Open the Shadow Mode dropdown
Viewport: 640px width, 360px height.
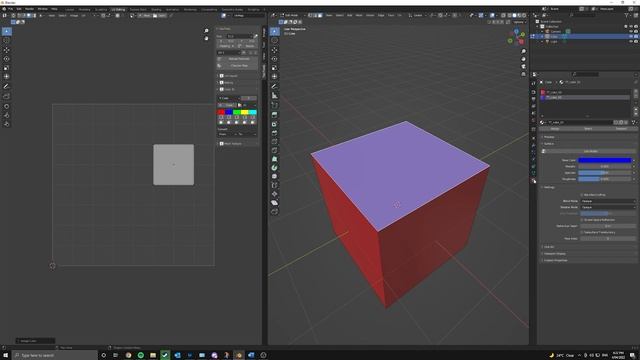(608, 207)
